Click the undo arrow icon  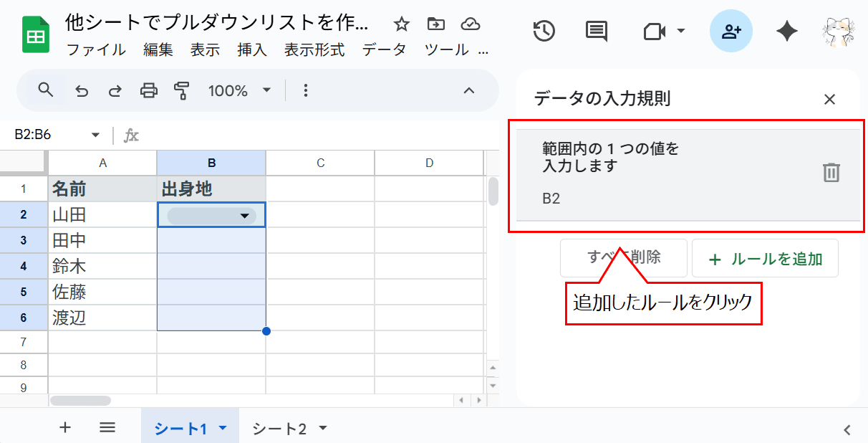82,90
